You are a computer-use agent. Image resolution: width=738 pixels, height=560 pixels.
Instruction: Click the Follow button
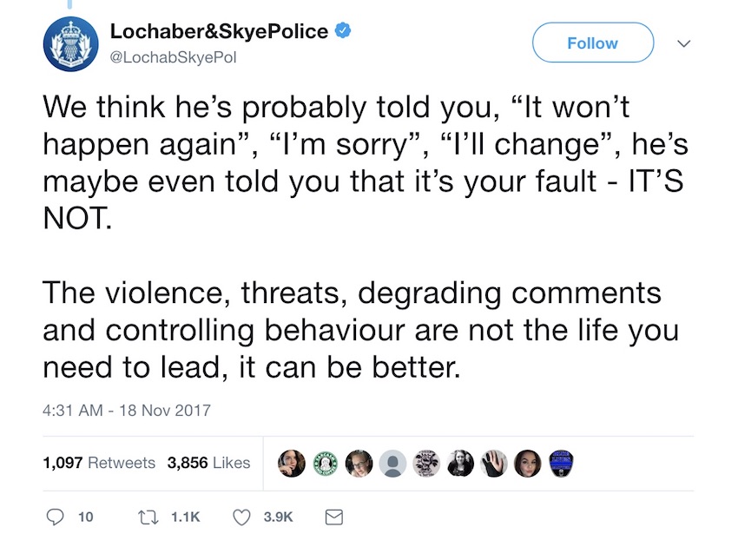coord(592,43)
